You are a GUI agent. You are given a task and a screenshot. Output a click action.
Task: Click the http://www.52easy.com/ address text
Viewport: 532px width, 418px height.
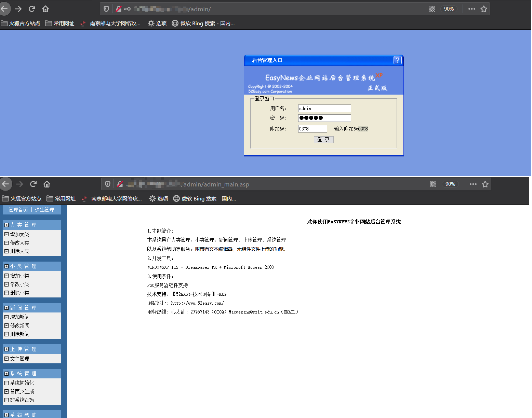click(x=198, y=303)
